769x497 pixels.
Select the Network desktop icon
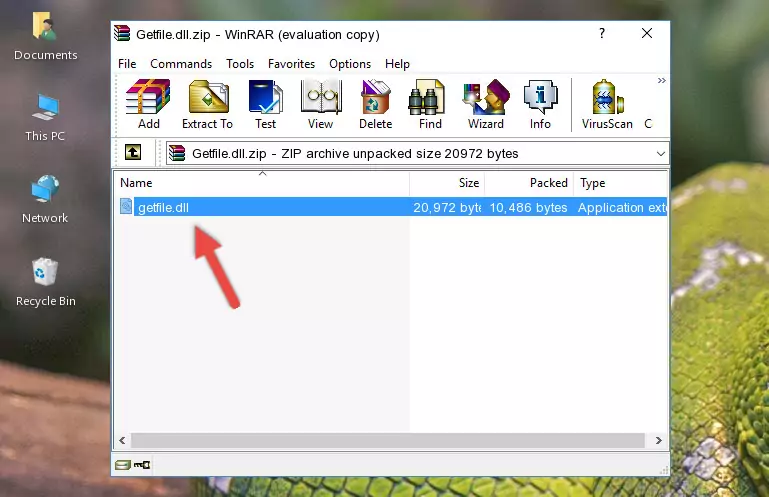45,200
